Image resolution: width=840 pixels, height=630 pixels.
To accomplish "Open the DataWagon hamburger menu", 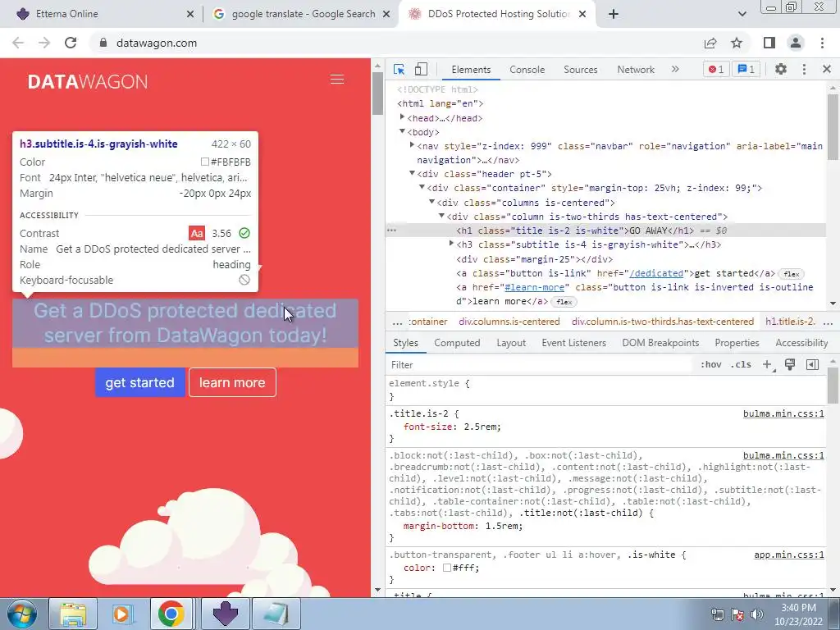I will click(x=337, y=80).
